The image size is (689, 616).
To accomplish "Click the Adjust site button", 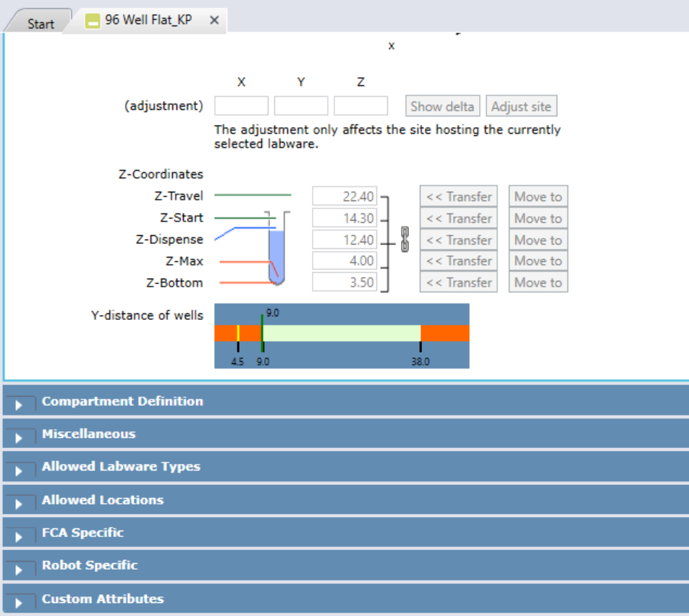I will pos(521,105).
